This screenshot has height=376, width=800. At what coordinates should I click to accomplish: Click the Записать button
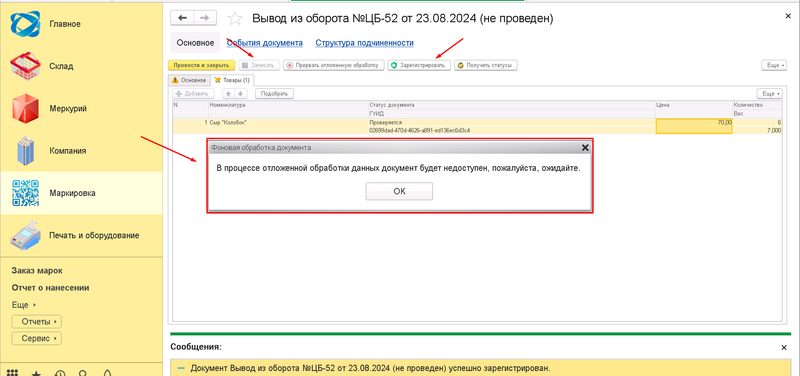259,65
